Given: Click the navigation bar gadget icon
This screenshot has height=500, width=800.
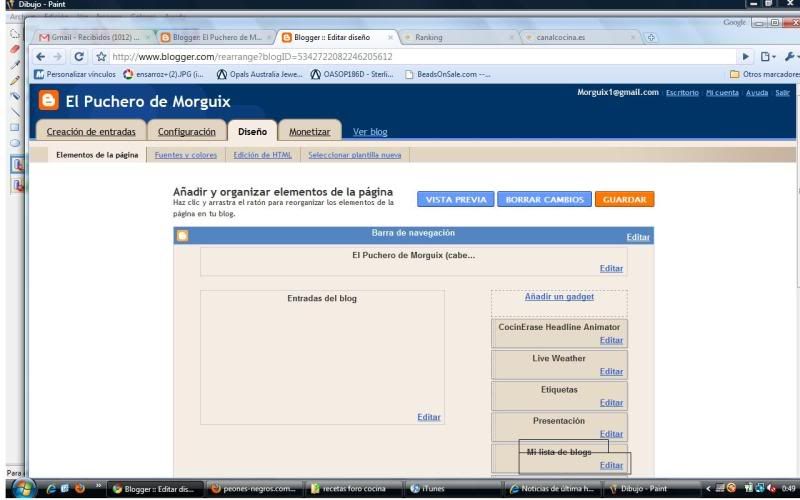Looking at the screenshot, I should pos(183,236).
